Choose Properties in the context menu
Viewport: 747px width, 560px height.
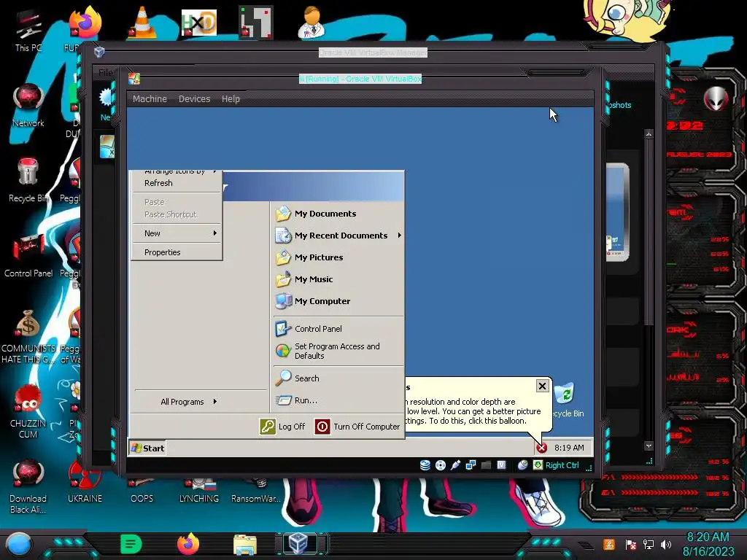177,252
